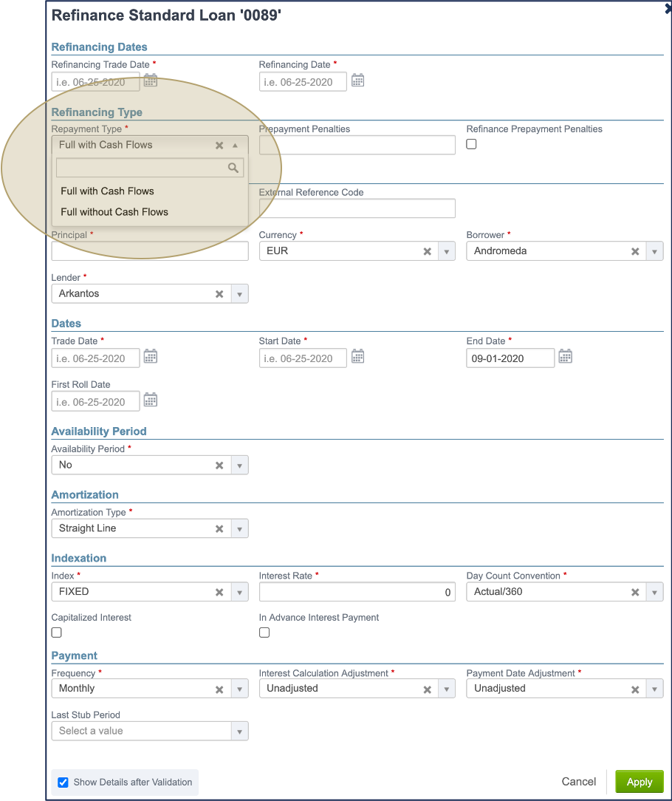The image size is (672, 801).
Task: Click the First Roll Date input
Action: pos(95,401)
